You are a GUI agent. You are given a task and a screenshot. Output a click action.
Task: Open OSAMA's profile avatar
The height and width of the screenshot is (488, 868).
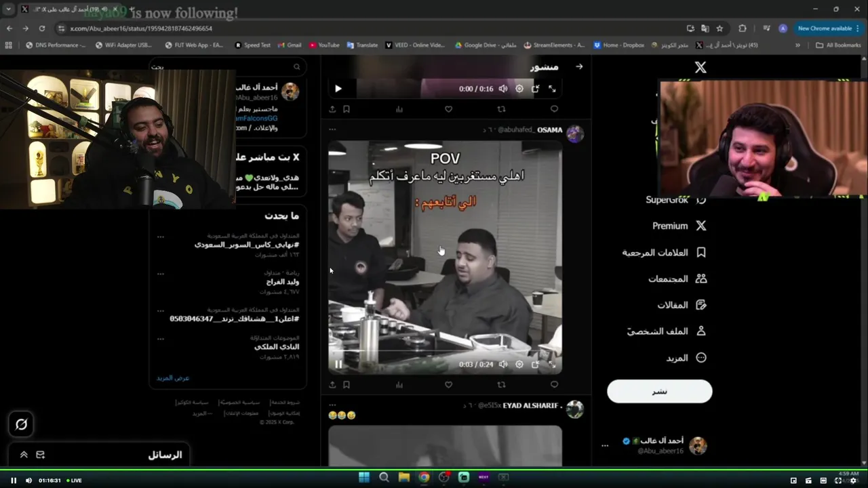[x=575, y=134]
